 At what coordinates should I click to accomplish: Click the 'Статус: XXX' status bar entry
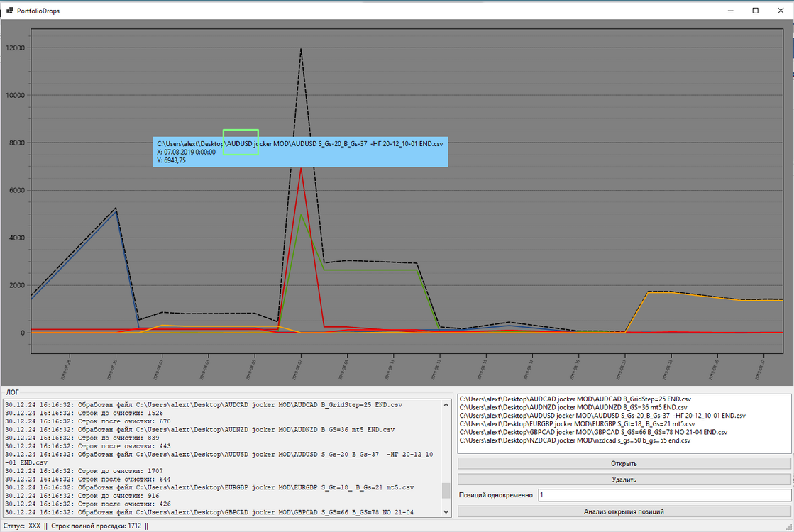[x=22, y=526]
